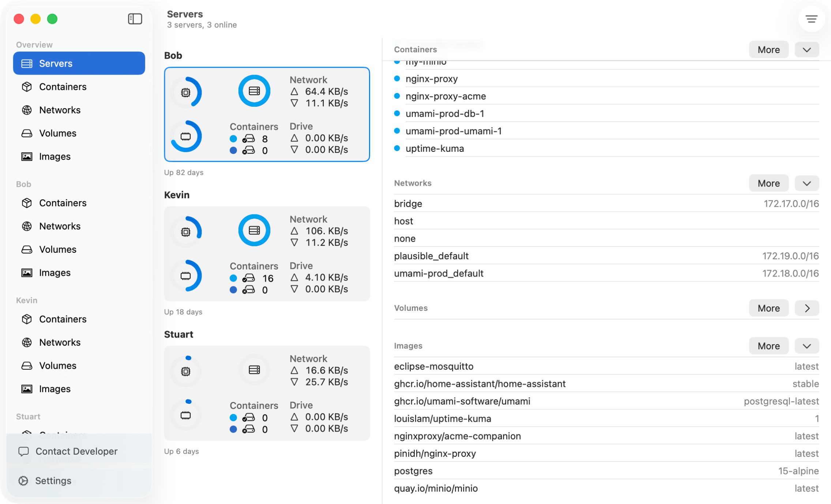Image resolution: width=831 pixels, height=504 pixels.
Task: Expand the Volumes section arrow
Action: coord(807,308)
